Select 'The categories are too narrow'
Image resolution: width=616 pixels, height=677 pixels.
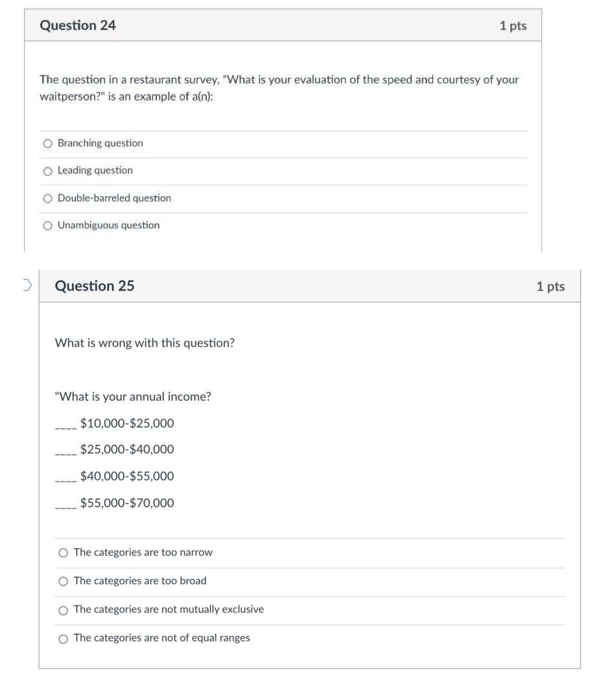click(64, 552)
